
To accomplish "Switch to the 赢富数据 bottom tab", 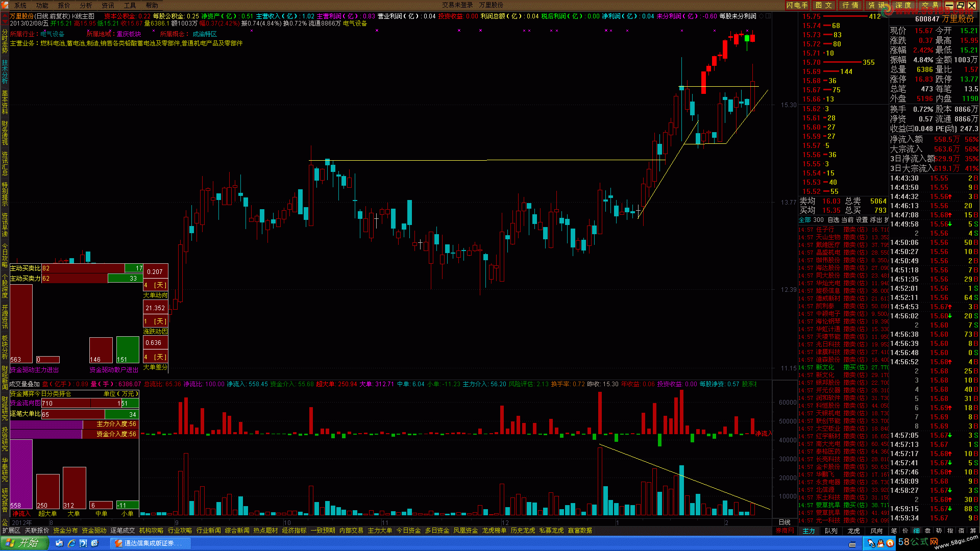I will [x=580, y=531].
